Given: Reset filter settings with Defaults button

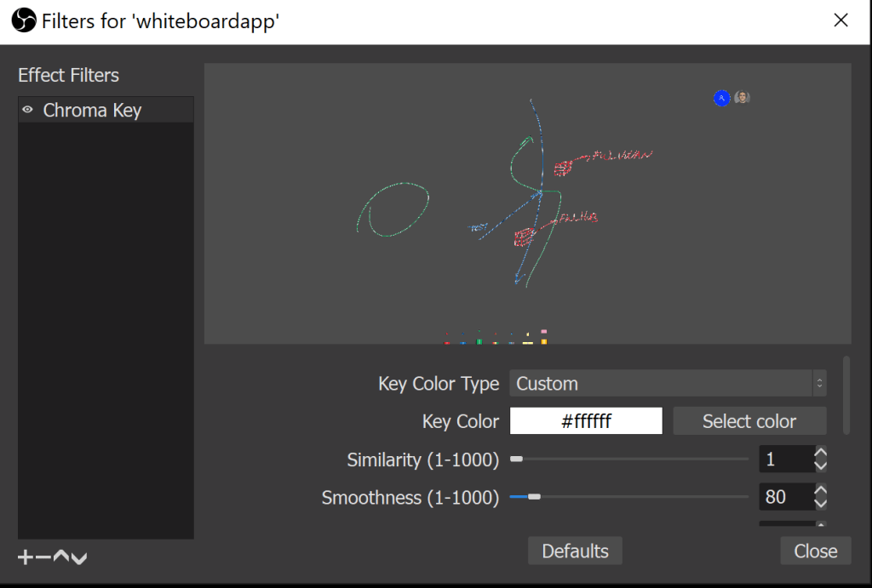Looking at the screenshot, I should pyautogui.click(x=575, y=551).
